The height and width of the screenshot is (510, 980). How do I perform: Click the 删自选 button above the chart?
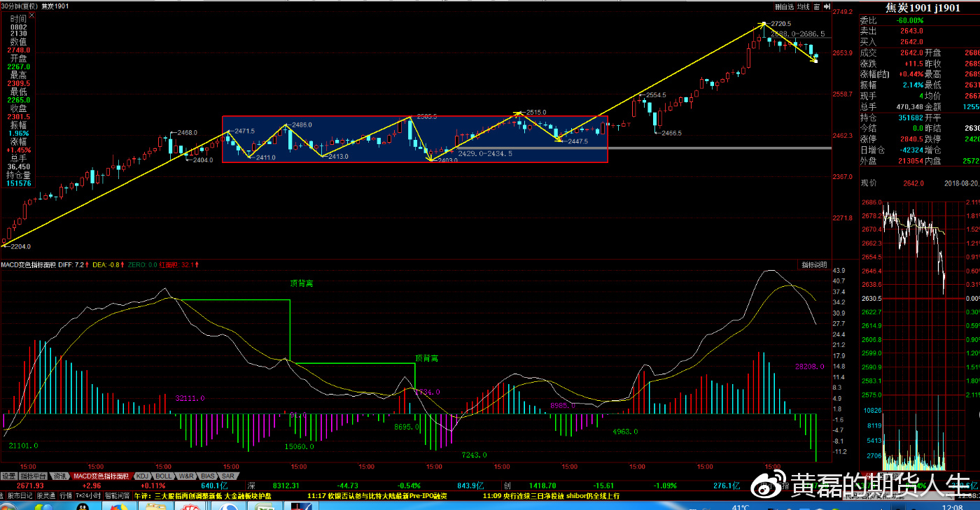pos(783,7)
